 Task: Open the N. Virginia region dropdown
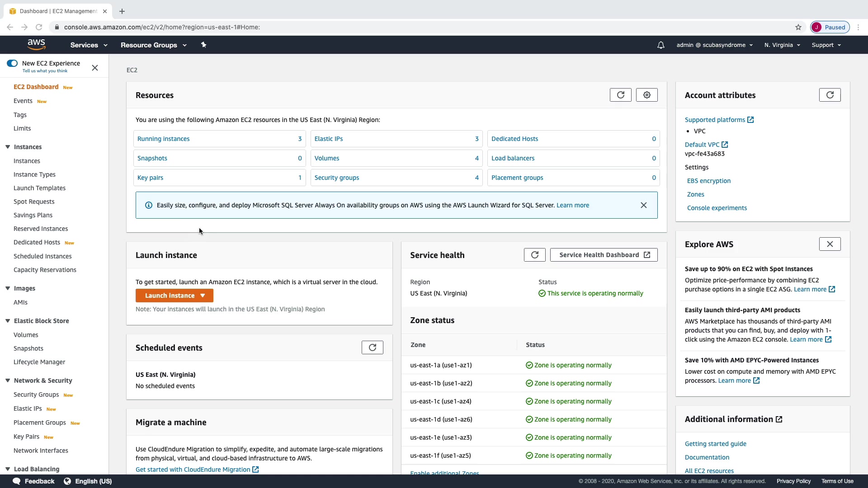[782, 45]
